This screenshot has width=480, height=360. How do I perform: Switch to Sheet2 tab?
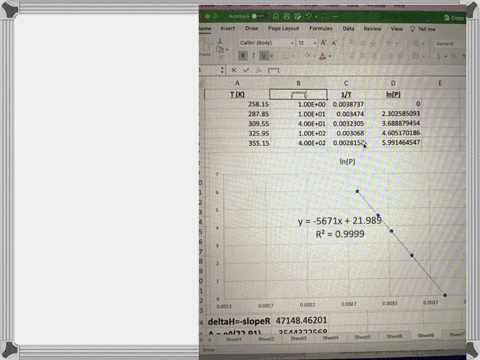[x=266, y=339]
